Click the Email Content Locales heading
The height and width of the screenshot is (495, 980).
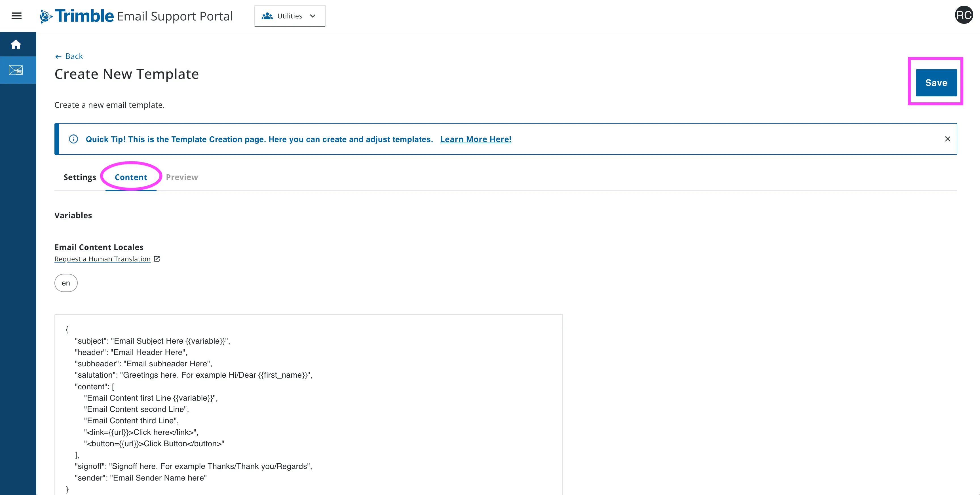click(x=99, y=247)
